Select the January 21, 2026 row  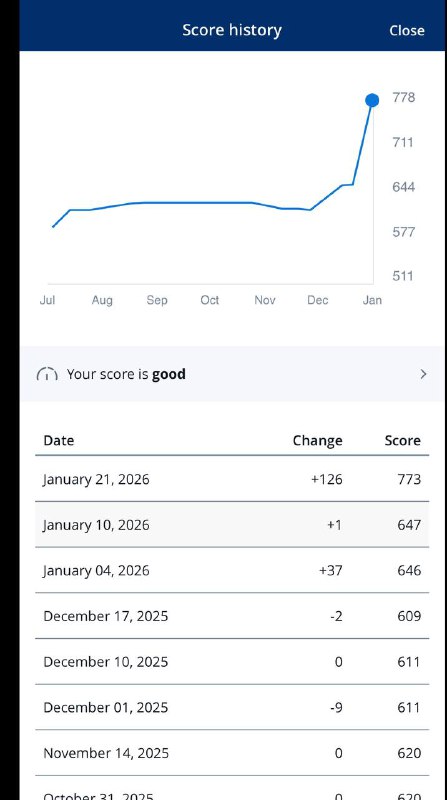pyautogui.click(x=232, y=479)
